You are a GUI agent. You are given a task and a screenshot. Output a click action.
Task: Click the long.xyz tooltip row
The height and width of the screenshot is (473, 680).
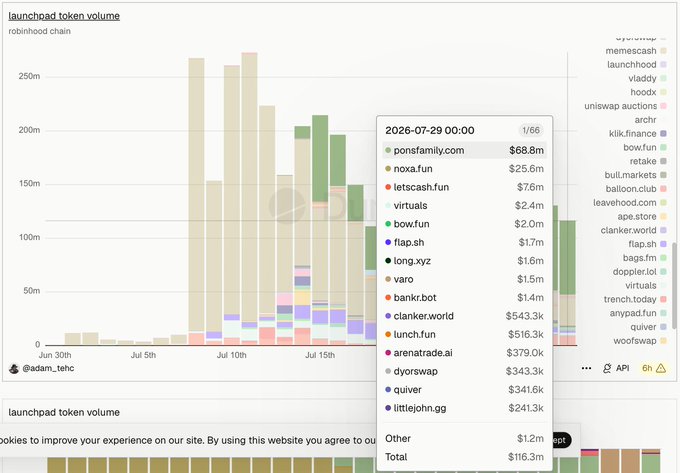[x=464, y=261]
